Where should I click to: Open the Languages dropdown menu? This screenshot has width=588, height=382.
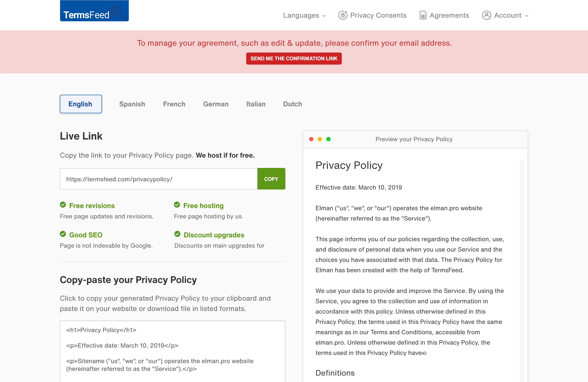(304, 15)
